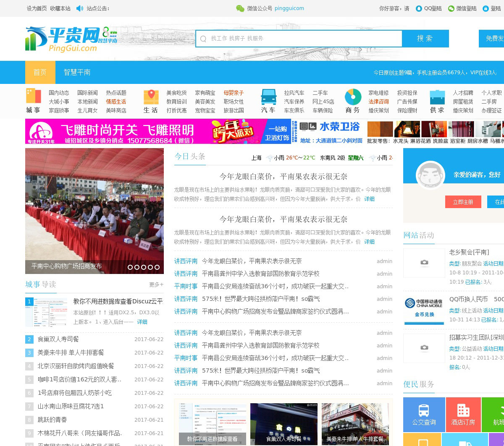
Task: Click the site announcement speaker icon
Action: point(80,8)
